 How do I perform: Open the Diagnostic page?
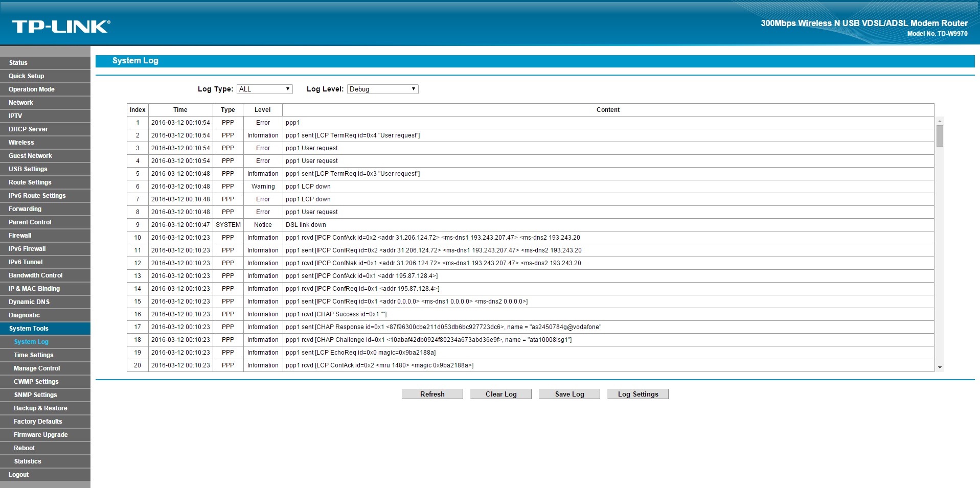coord(45,315)
